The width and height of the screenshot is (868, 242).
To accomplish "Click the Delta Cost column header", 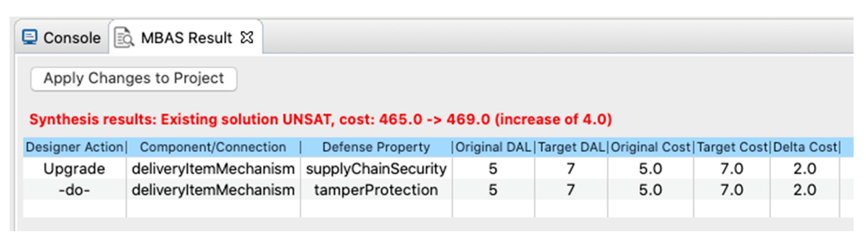I will (805, 147).
